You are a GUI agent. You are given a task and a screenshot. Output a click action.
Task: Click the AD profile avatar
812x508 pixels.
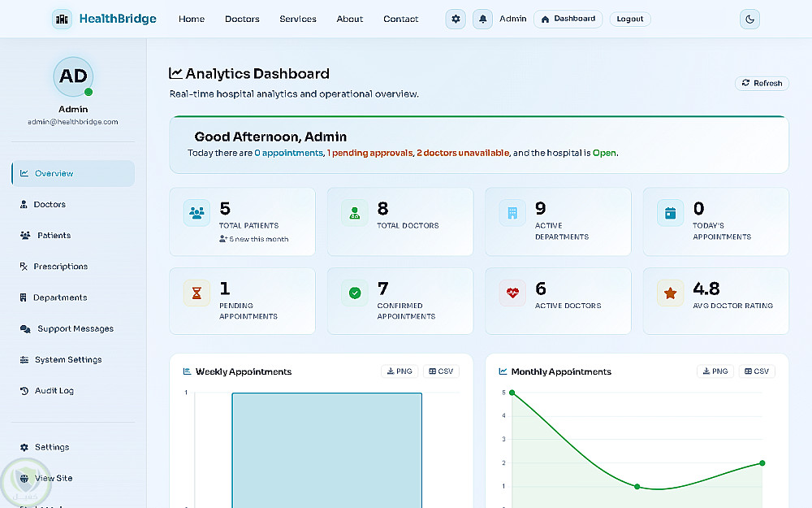73,76
